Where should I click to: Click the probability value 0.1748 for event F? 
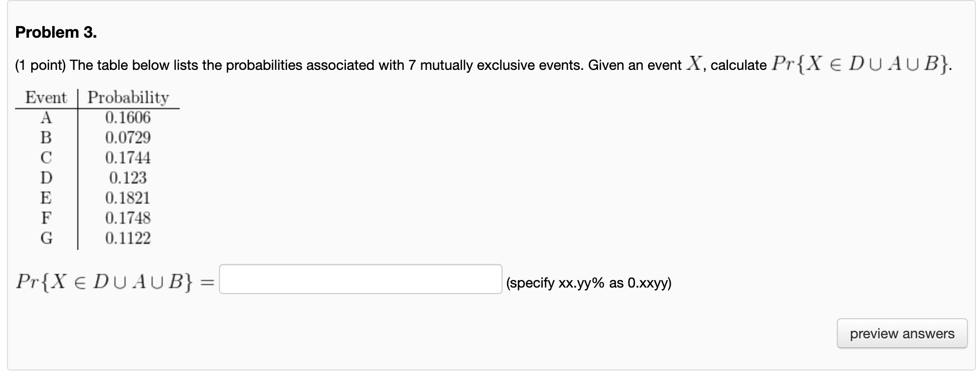[128, 218]
